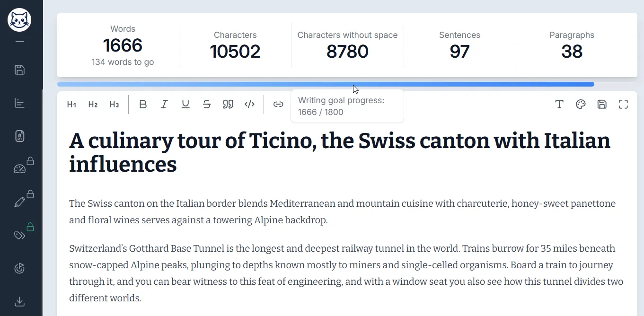Insert a blockquote from the toolbar
644x316 pixels.
228,105
